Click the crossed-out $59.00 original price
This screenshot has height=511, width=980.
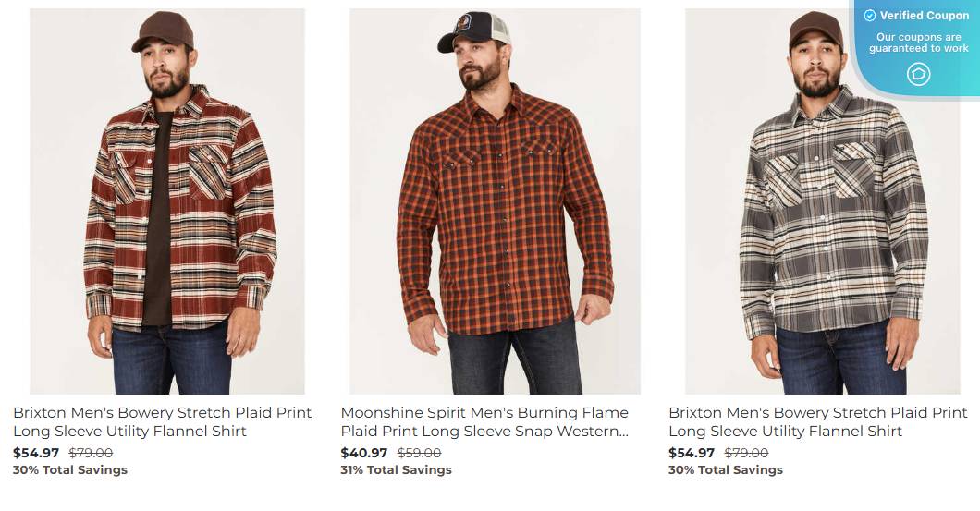click(420, 453)
